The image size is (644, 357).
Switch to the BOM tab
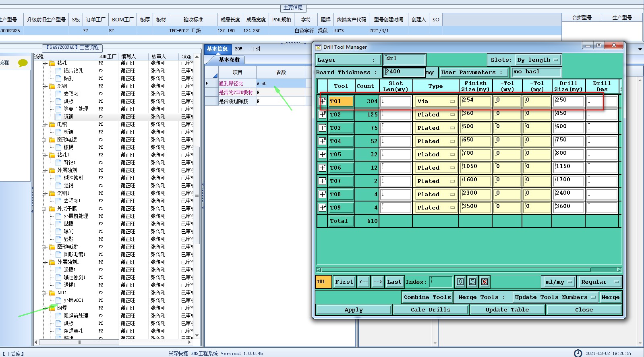tap(239, 49)
